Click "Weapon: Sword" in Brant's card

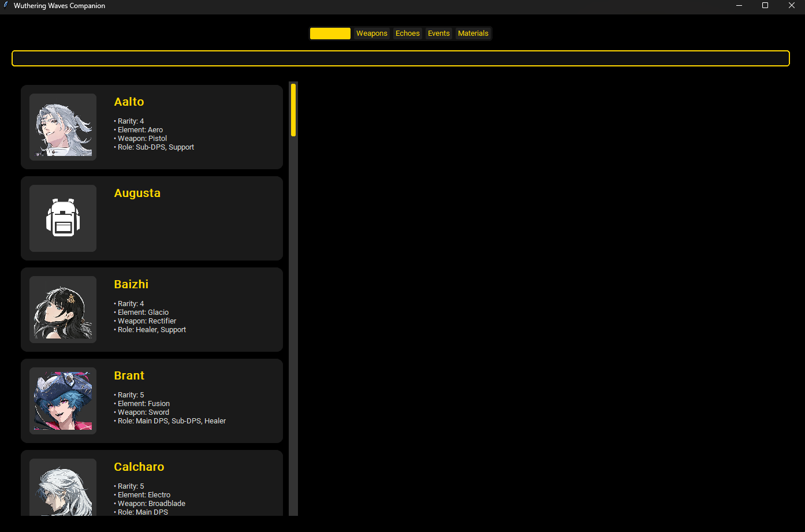click(141, 412)
